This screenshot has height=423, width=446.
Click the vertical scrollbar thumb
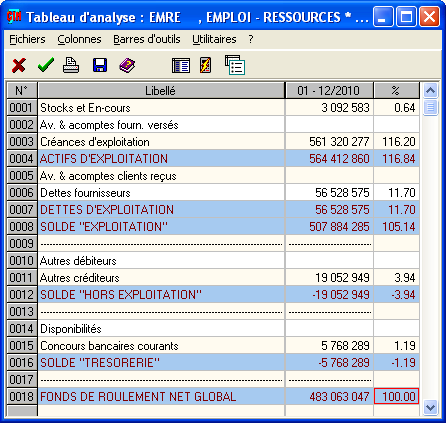click(430, 107)
